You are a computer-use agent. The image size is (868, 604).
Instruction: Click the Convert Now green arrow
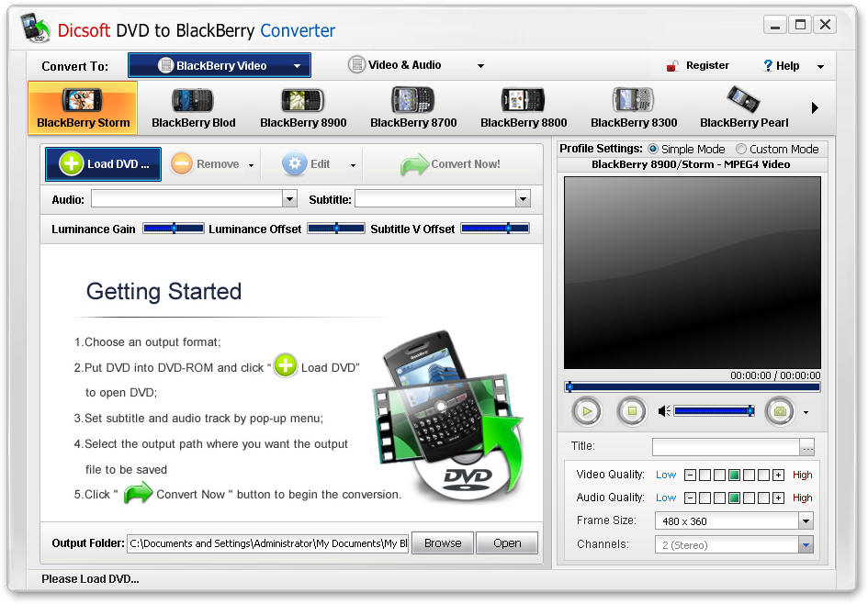413,164
